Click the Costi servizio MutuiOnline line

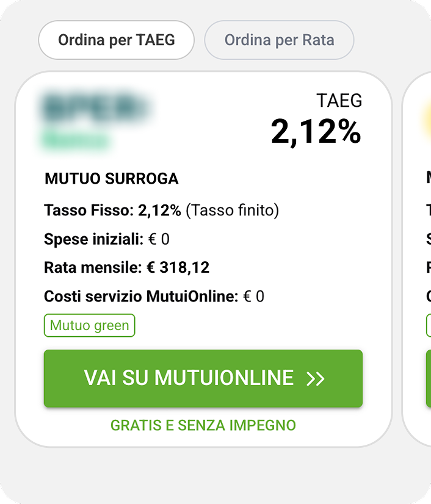pos(154,297)
